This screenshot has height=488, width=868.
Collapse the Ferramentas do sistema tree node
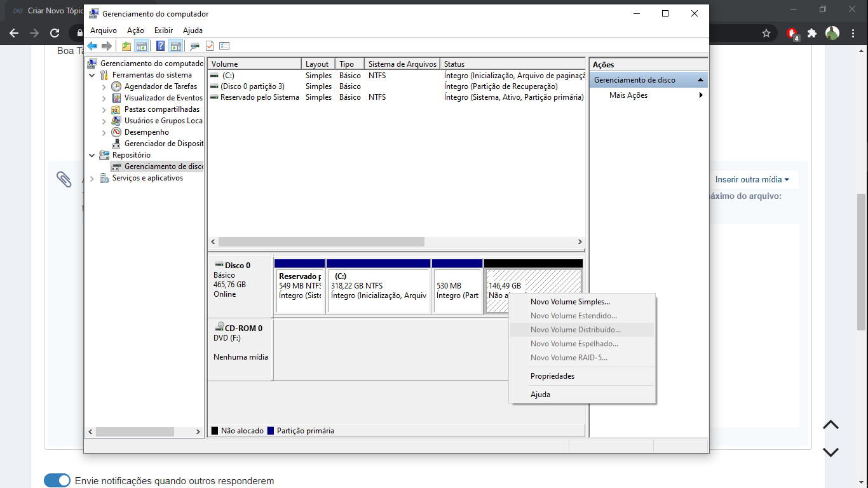coord(92,75)
